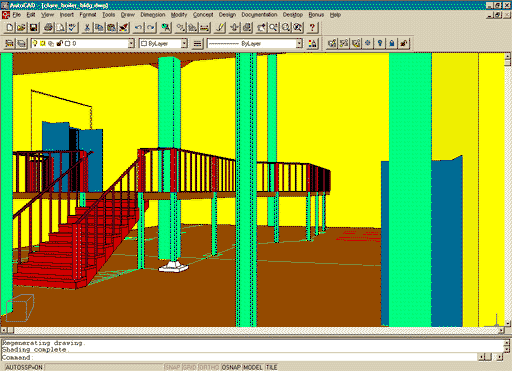Click the Properties icon after linetype box
The height and width of the screenshot is (371, 512).
click(x=313, y=43)
